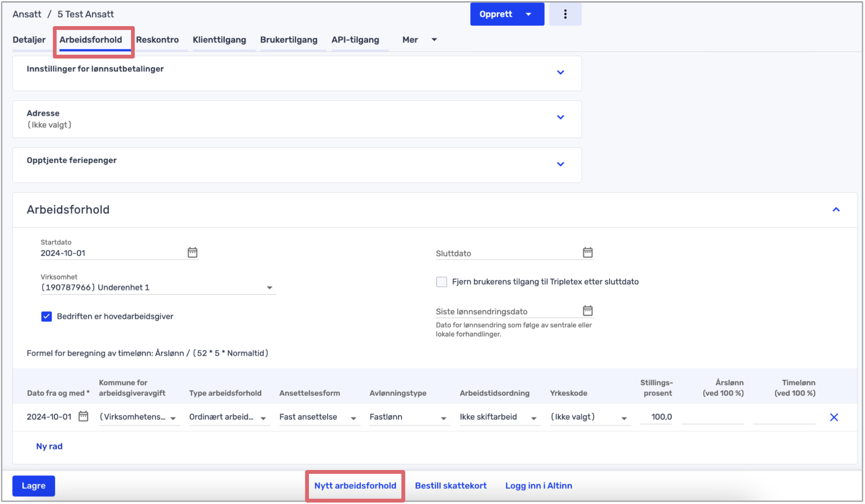
Task: Switch to the Reskontro tab
Action: (x=158, y=40)
